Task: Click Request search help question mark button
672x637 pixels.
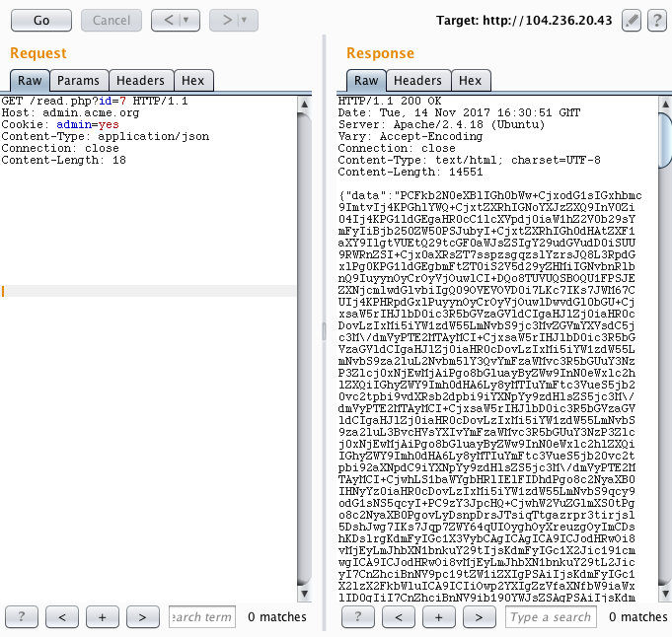Action: coord(22,617)
